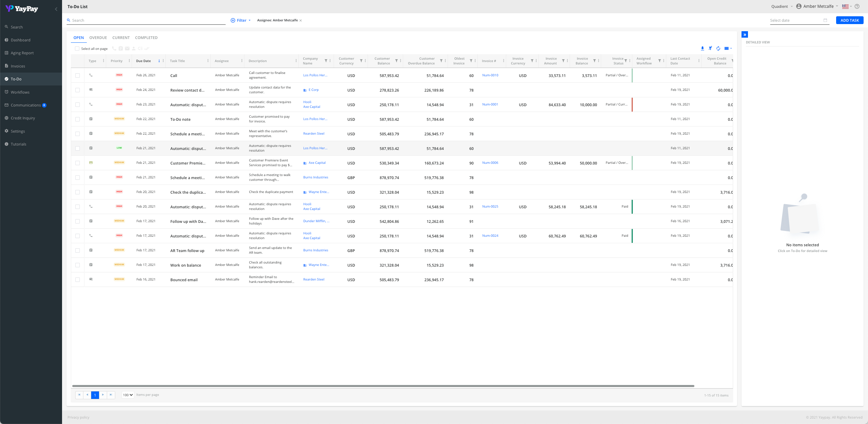Screen dimensions: 868x424
Task: Switch to the OVERDUE tab
Action: [98, 38]
